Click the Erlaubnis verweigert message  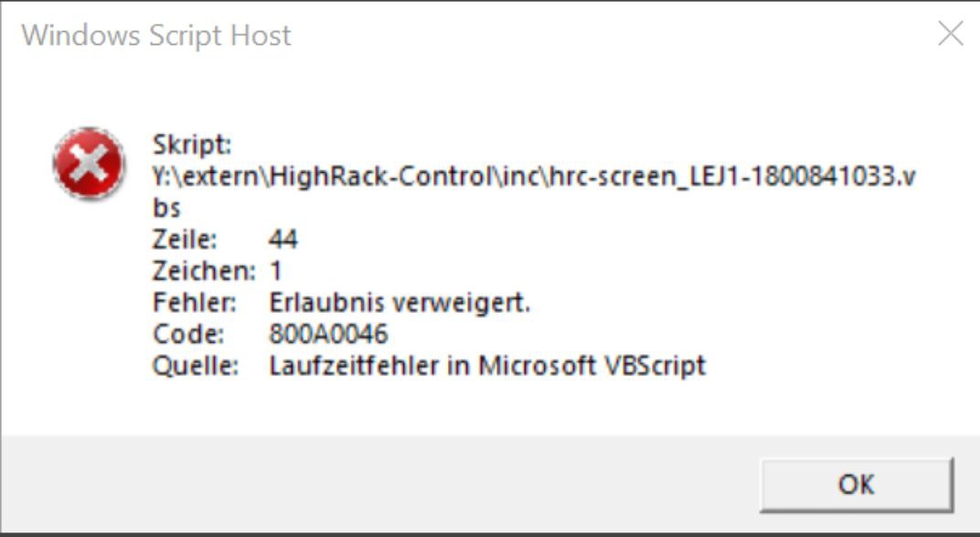coord(399,302)
